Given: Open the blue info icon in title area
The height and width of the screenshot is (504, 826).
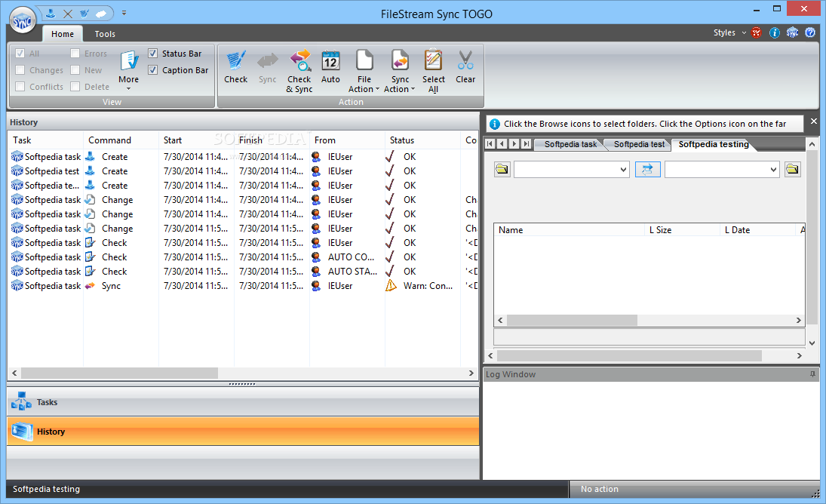Looking at the screenshot, I should (775, 32).
